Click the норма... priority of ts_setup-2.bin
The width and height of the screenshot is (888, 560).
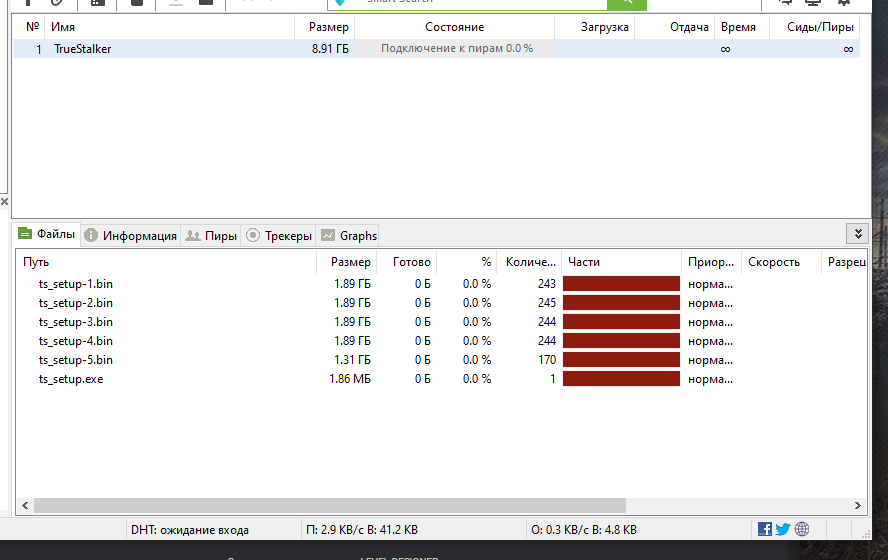tap(710, 303)
